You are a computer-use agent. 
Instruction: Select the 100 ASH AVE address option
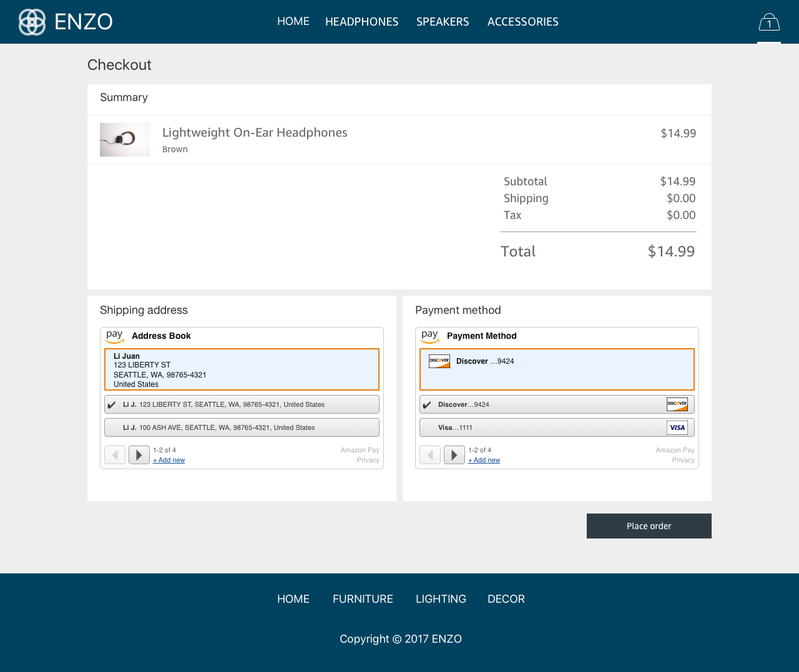coord(242,427)
